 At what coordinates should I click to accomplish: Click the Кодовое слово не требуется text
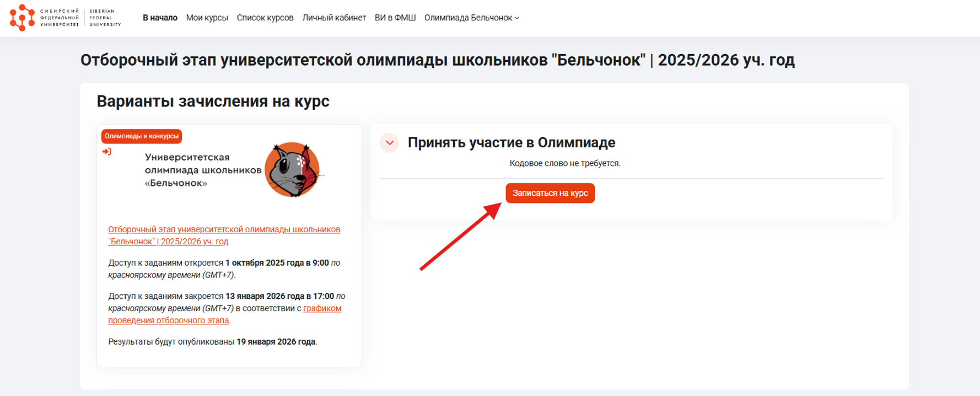point(564,163)
